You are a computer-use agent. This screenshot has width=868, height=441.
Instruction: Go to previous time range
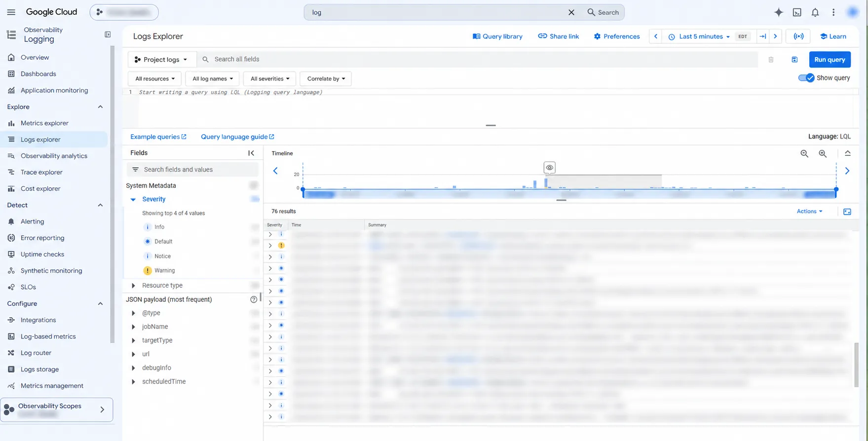point(656,37)
